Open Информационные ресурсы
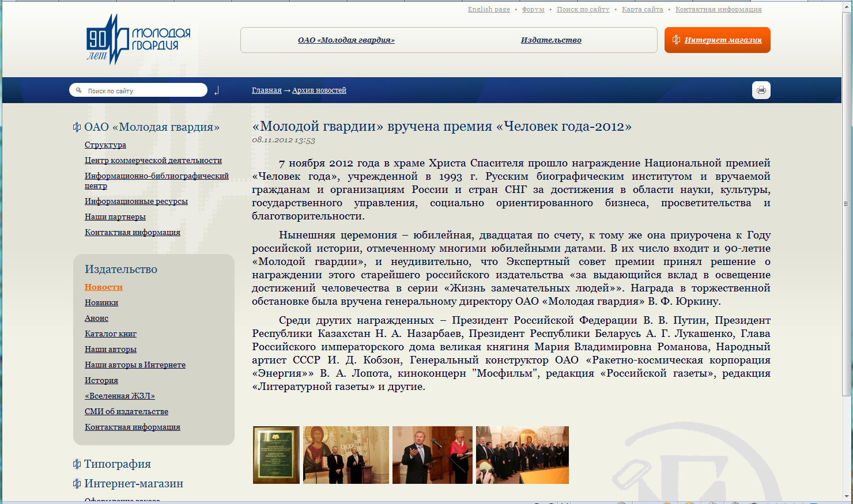 coord(136,202)
